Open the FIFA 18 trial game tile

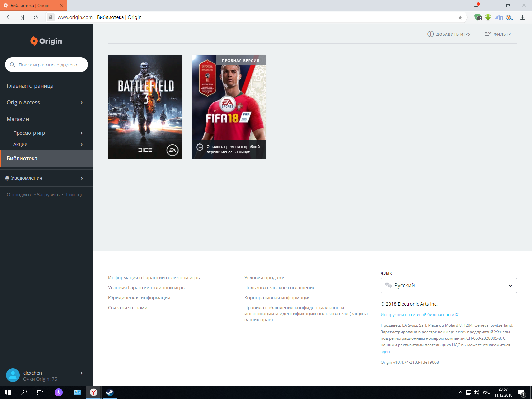[229, 107]
